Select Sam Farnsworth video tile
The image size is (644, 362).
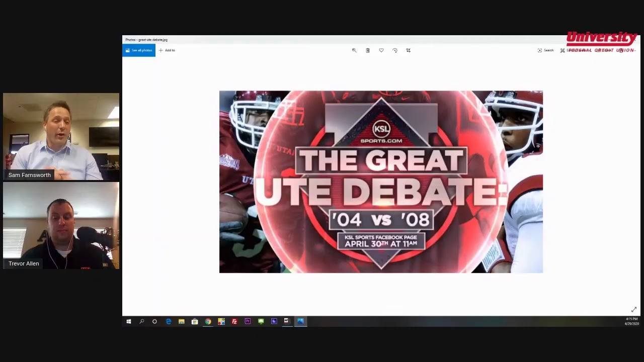61,137
